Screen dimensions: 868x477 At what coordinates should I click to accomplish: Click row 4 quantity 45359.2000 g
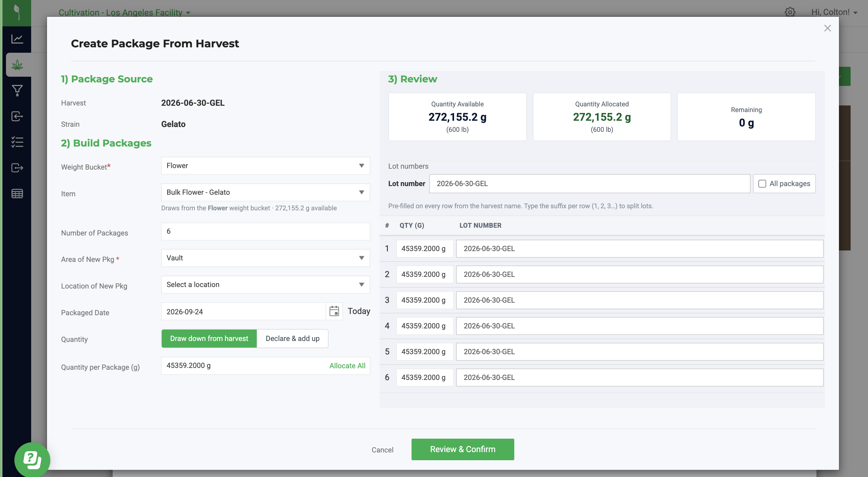[425, 326]
